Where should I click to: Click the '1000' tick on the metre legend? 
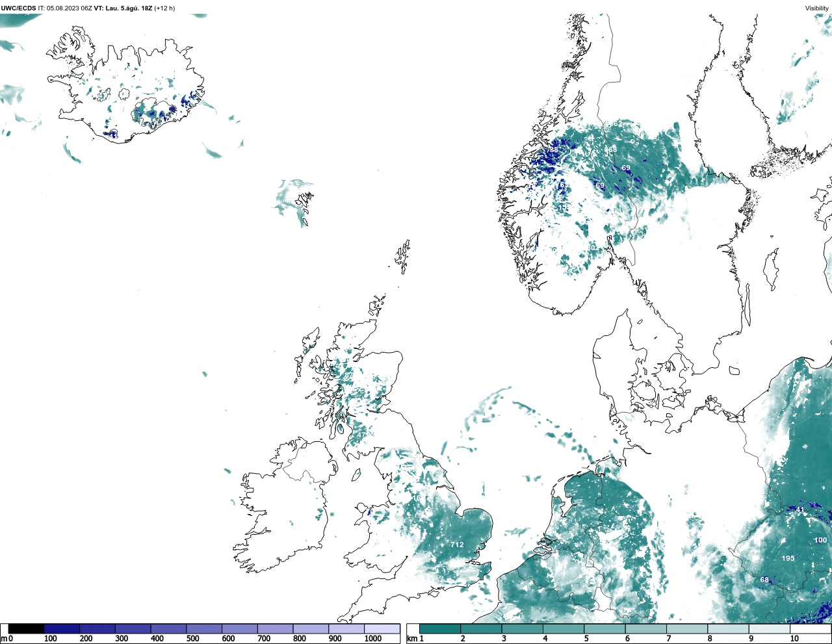(373, 638)
